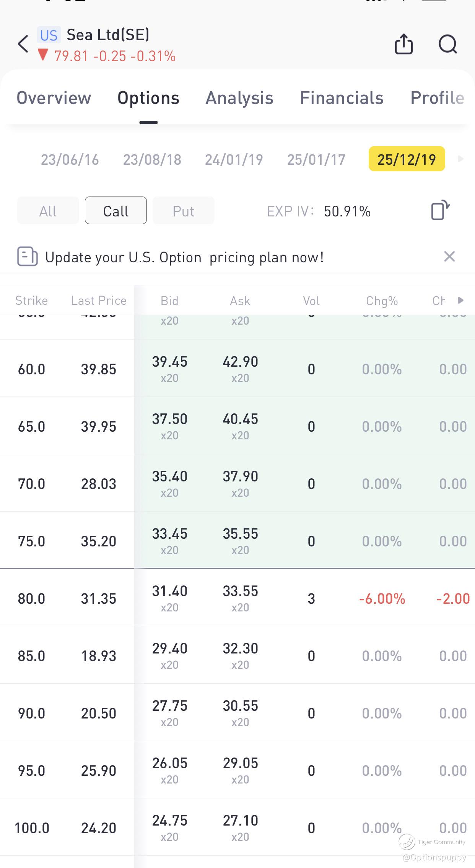The width and height of the screenshot is (475, 868).
Task: Tap the update pricing plan link
Action: [x=184, y=257]
